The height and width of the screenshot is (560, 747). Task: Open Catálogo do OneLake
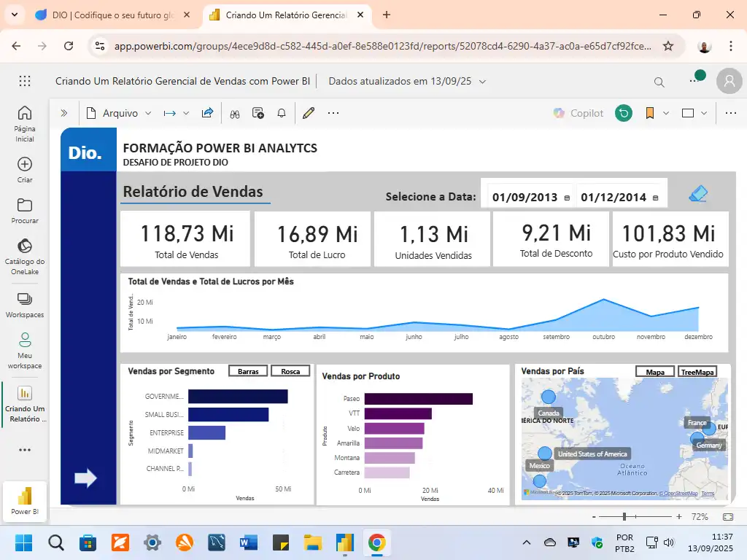tap(25, 257)
